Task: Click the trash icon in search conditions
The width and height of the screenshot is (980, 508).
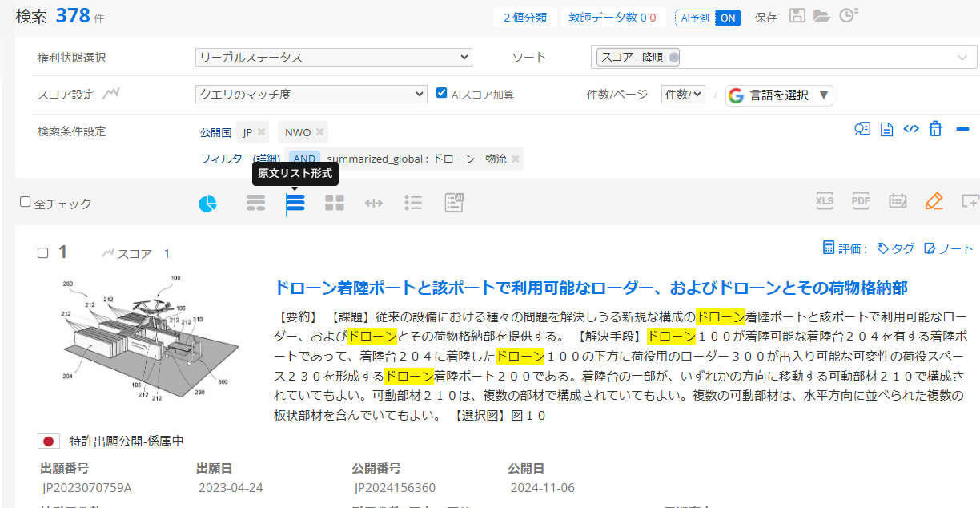Action: tap(935, 129)
